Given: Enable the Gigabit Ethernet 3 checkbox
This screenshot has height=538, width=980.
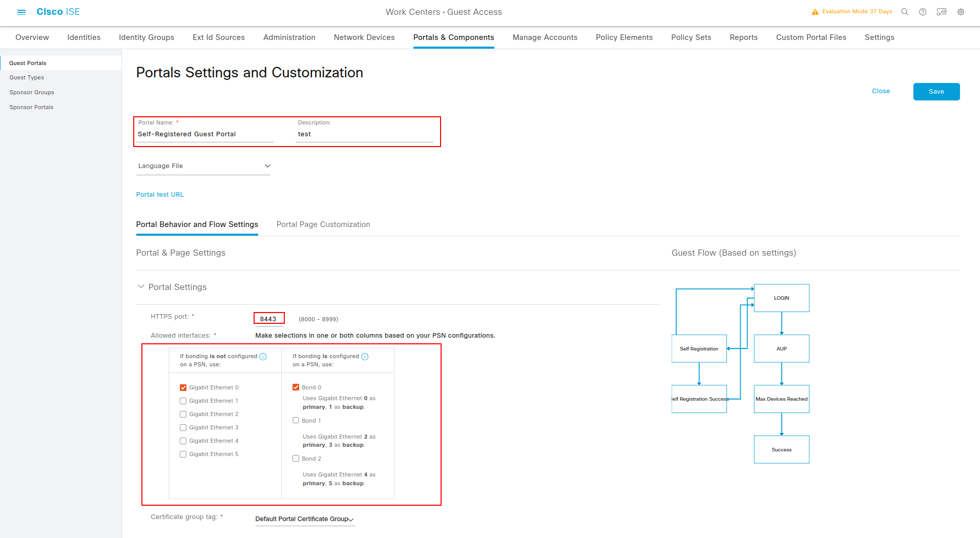Looking at the screenshot, I should click(x=183, y=428).
